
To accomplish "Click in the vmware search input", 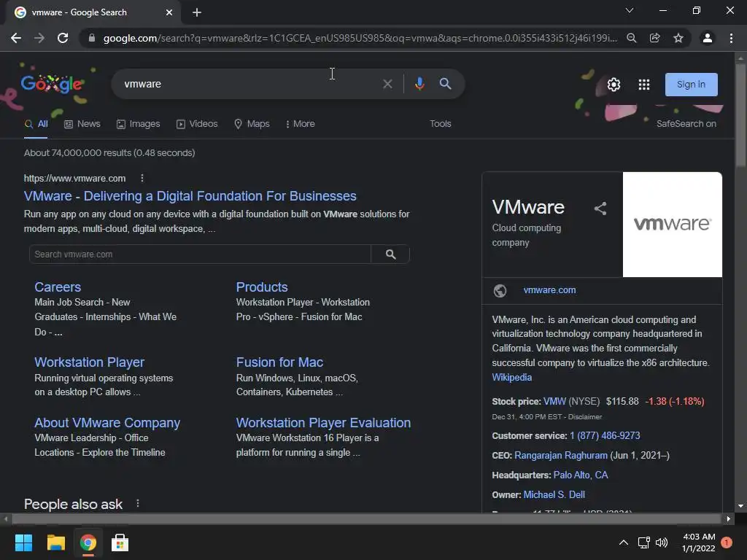I will [x=248, y=84].
